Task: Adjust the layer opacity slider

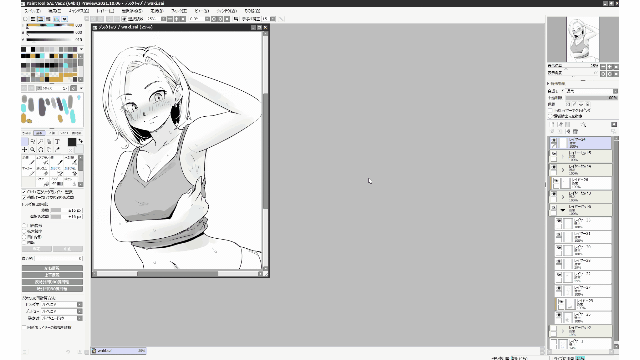Action: 591,98
